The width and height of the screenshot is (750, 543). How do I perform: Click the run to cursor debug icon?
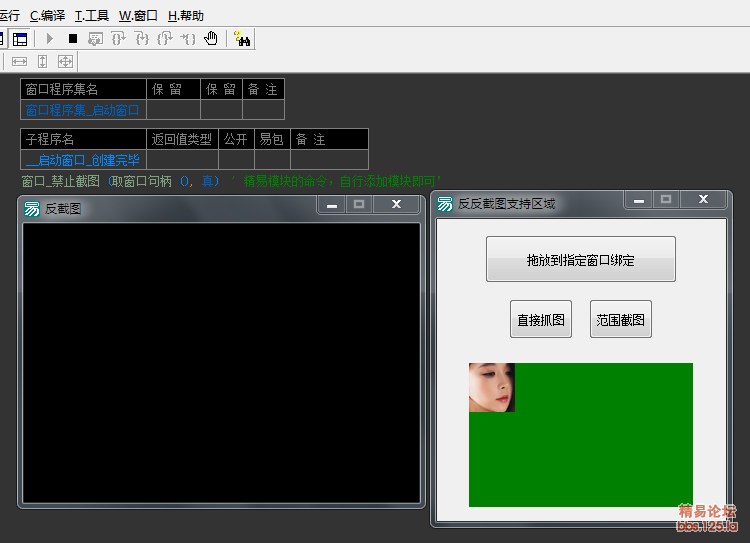[188, 38]
